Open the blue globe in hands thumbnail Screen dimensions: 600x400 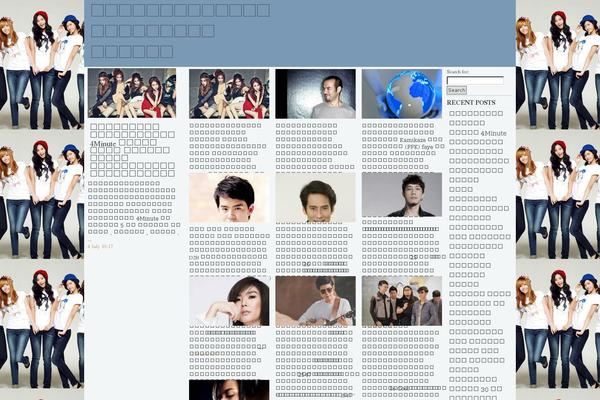[402, 94]
